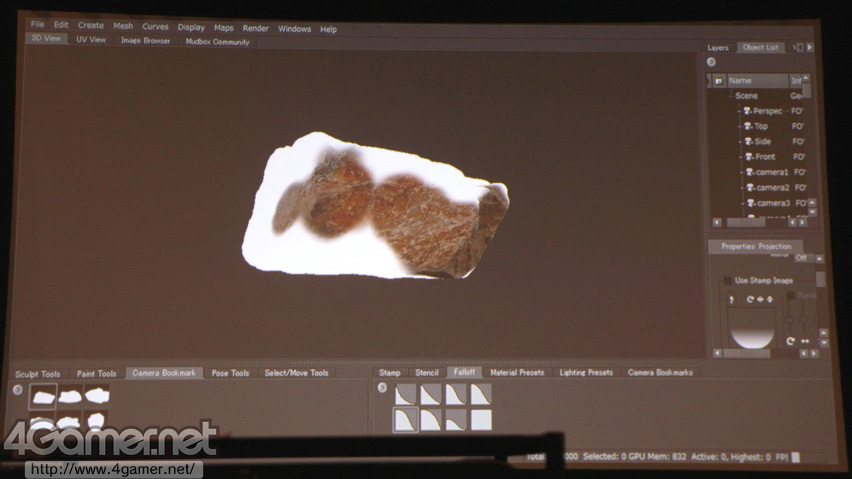Open the Render menu

pyautogui.click(x=255, y=28)
